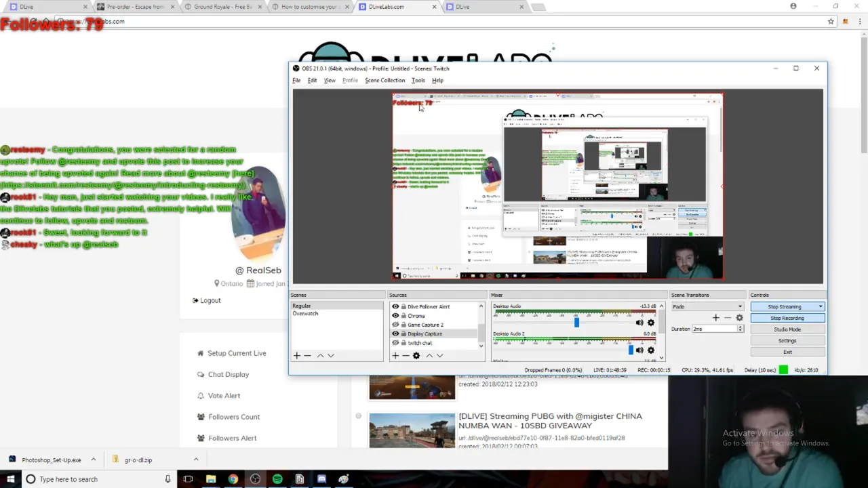Open the Desktop Audio 2 gear settings
The image size is (868, 488).
point(651,350)
